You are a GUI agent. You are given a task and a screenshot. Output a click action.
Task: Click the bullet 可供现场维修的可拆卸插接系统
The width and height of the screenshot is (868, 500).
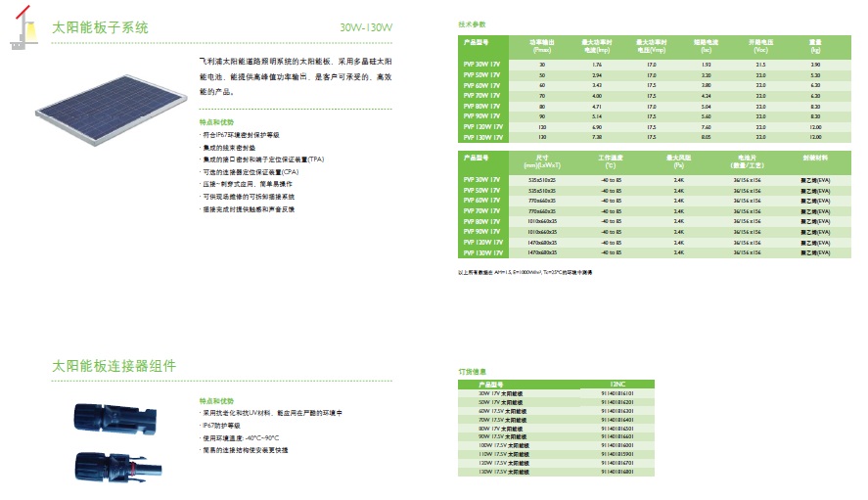click(247, 197)
